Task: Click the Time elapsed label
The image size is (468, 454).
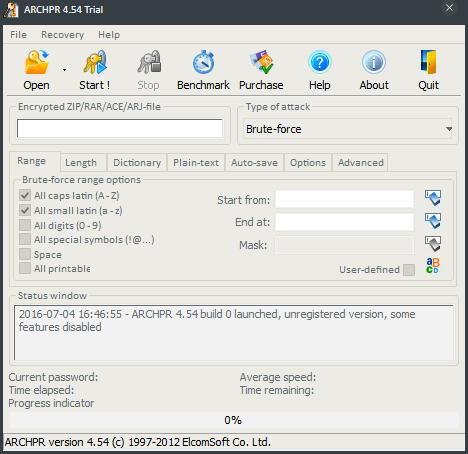Action: click(x=41, y=390)
